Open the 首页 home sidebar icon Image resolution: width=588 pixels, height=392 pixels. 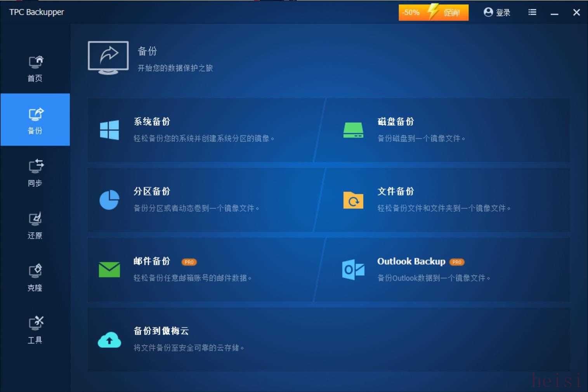click(36, 62)
